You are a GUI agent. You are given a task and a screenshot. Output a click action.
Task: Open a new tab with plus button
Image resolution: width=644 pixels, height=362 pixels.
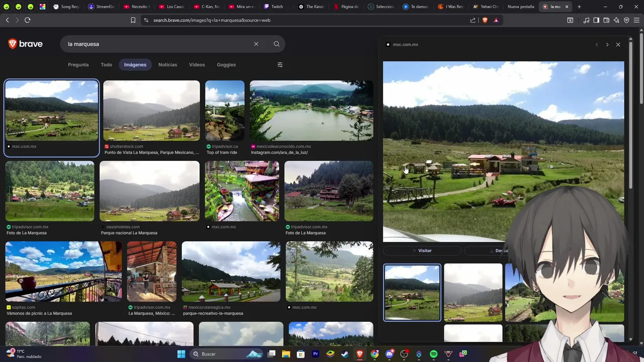(x=579, y=7)
